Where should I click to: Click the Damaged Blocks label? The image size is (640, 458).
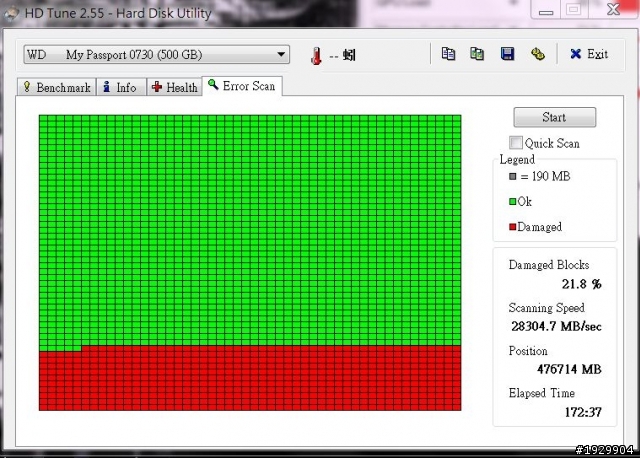(549, 265)
